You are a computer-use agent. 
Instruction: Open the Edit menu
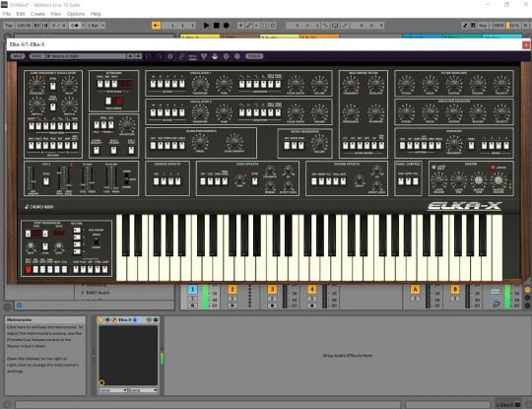[21, 14]
